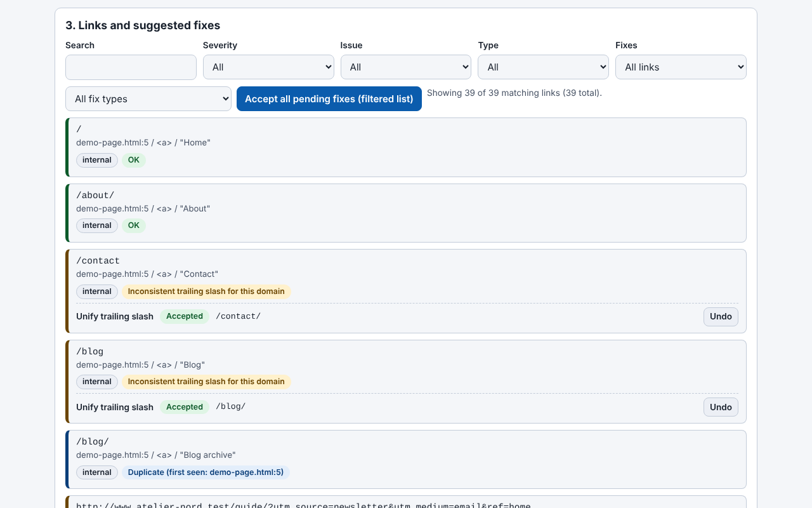Click Inconsistent trailing slash badge under /contact
The height and width of the screenshot is (508, 812).
(x=206, y=291)
